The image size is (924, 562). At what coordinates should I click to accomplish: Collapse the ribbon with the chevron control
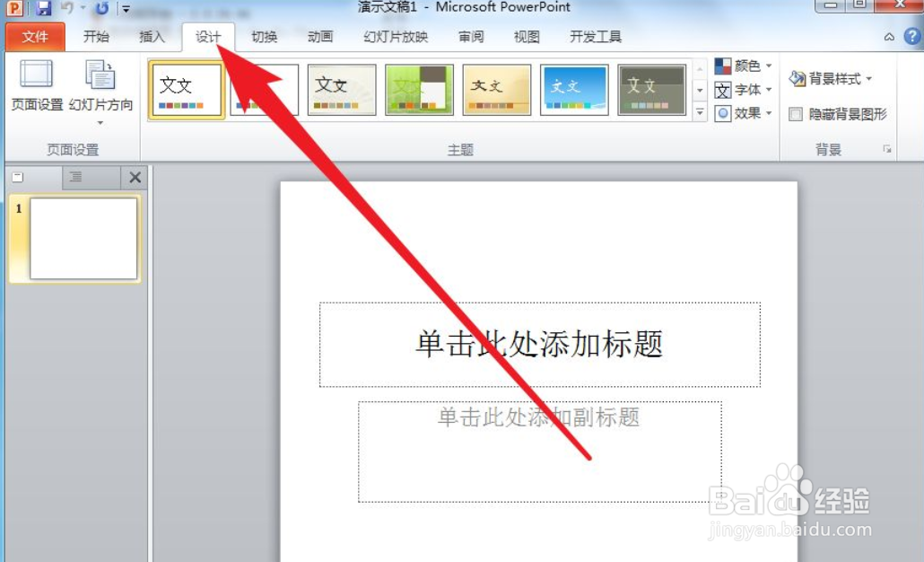pyautogui.click(x=889, y=37)
